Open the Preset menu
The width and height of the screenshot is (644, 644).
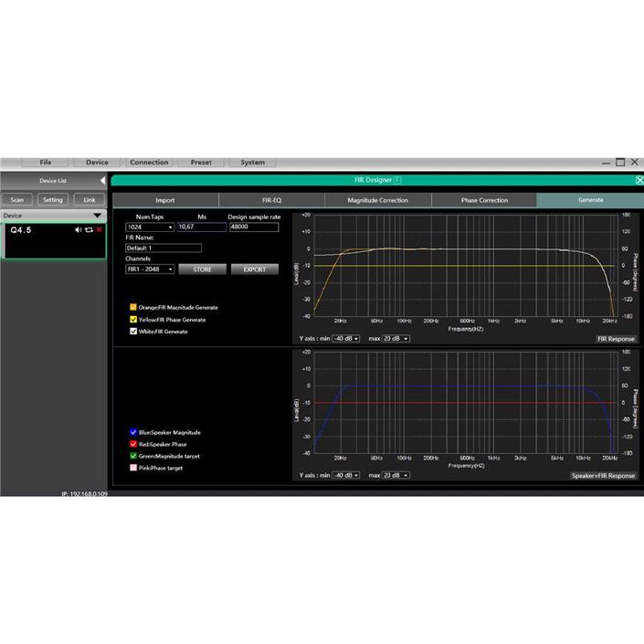201,163
